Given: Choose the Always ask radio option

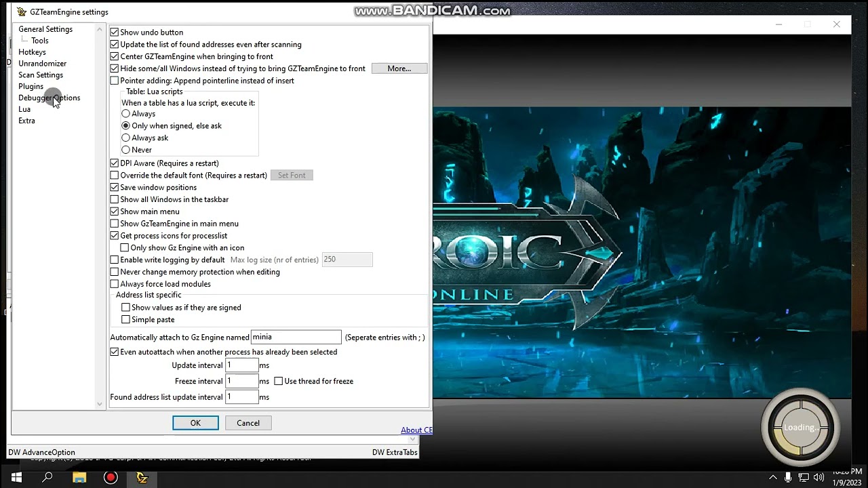Looking at the screenshot, I should [125, 138].
